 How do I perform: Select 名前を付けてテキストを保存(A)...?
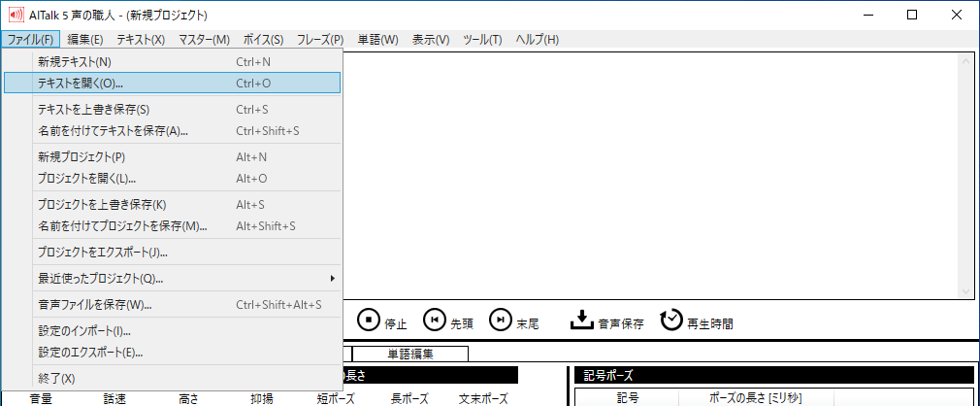[x=172, y=131]
